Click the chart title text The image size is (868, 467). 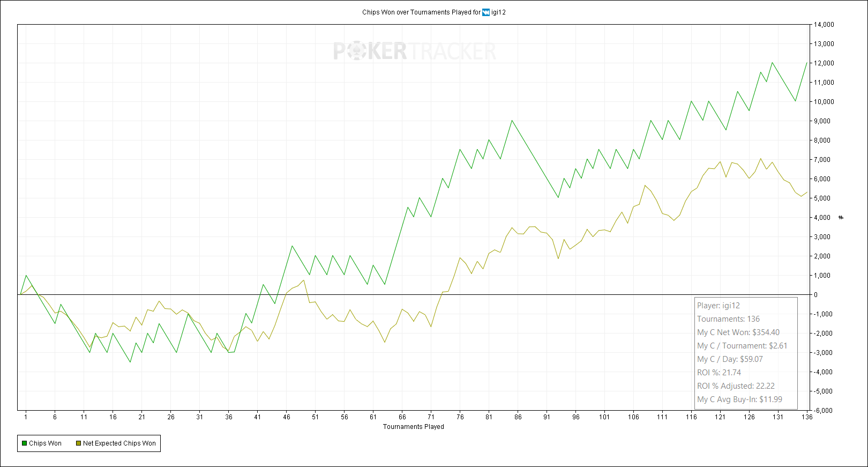(421, 12)
